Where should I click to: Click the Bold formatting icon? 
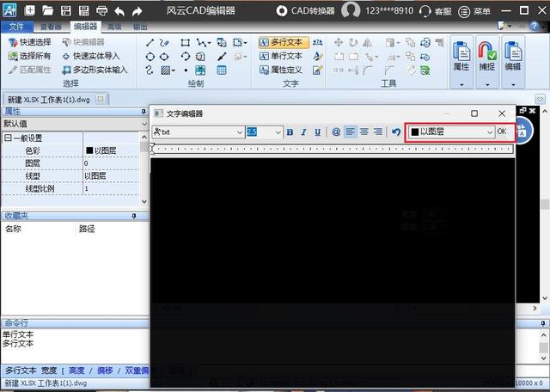pos(290,132)
